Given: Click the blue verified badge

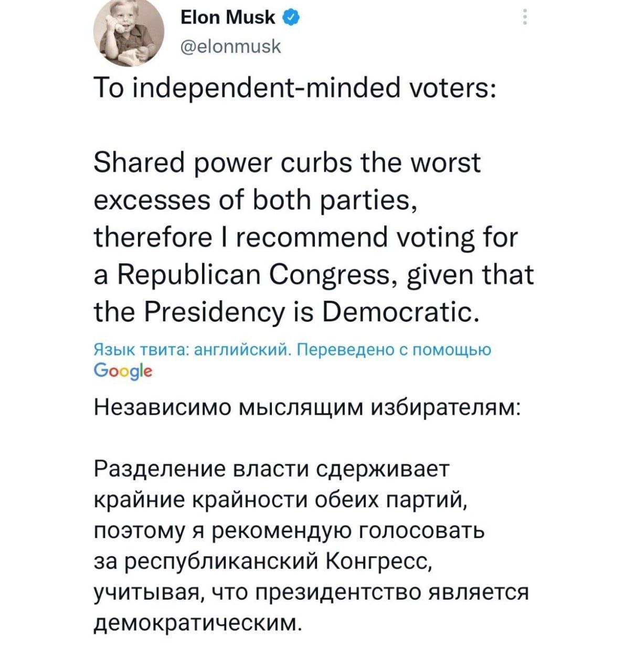Looking at the screenshot, I should click(291, 19).
